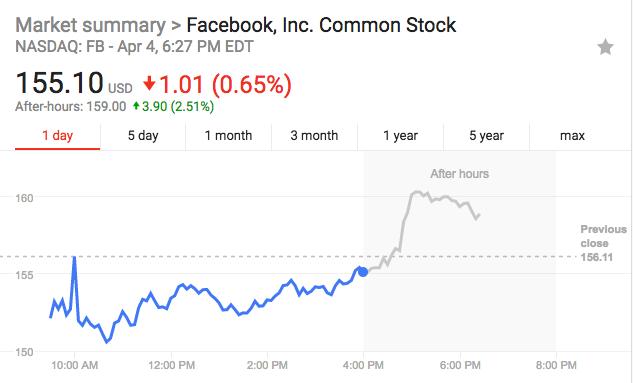Switch to the 5 day tab

coord(143,136)
